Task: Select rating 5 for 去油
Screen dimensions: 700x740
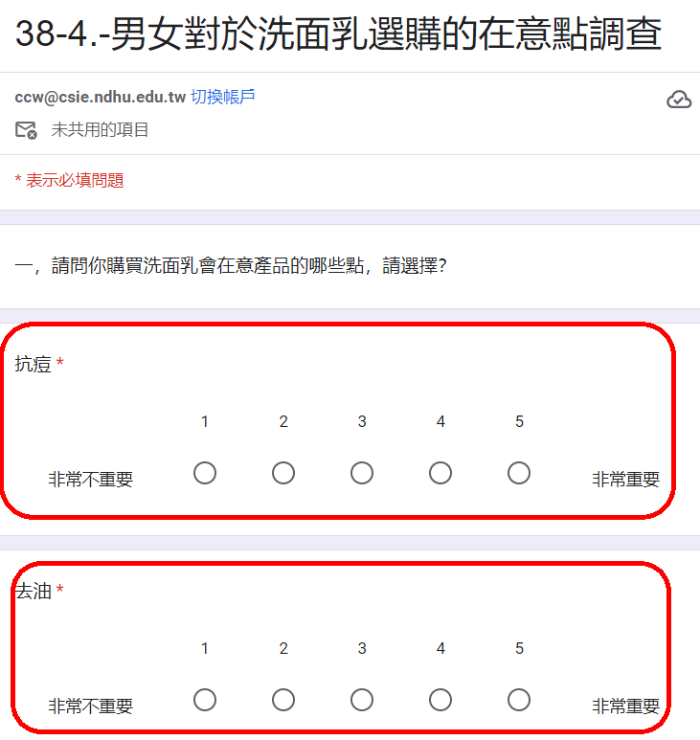Action: tap(519, 700)
